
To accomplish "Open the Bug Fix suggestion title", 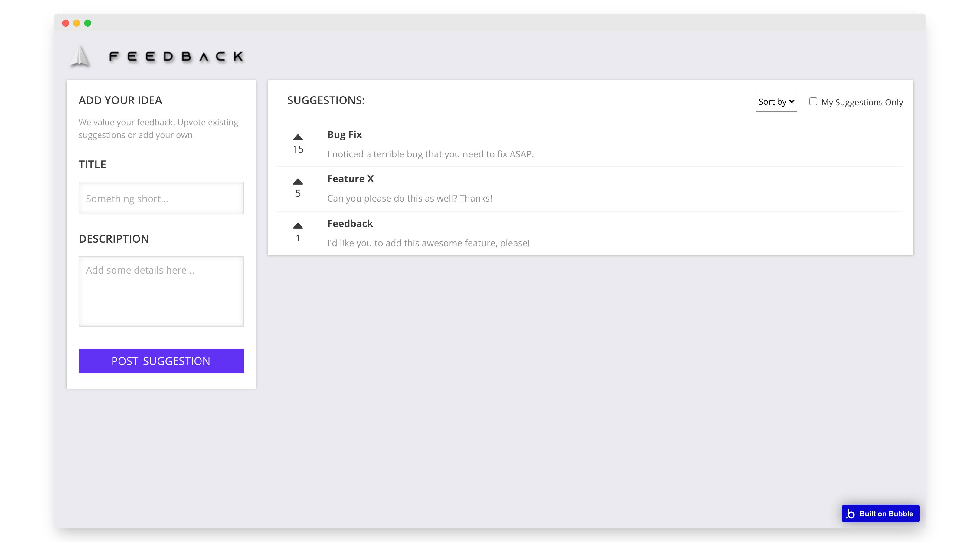I will 344,135.
